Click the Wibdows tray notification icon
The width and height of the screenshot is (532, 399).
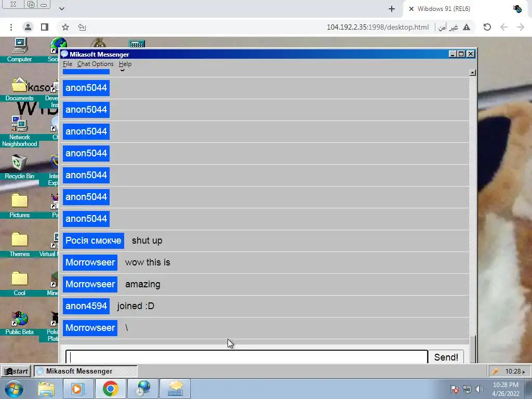(x=495, y=371)
